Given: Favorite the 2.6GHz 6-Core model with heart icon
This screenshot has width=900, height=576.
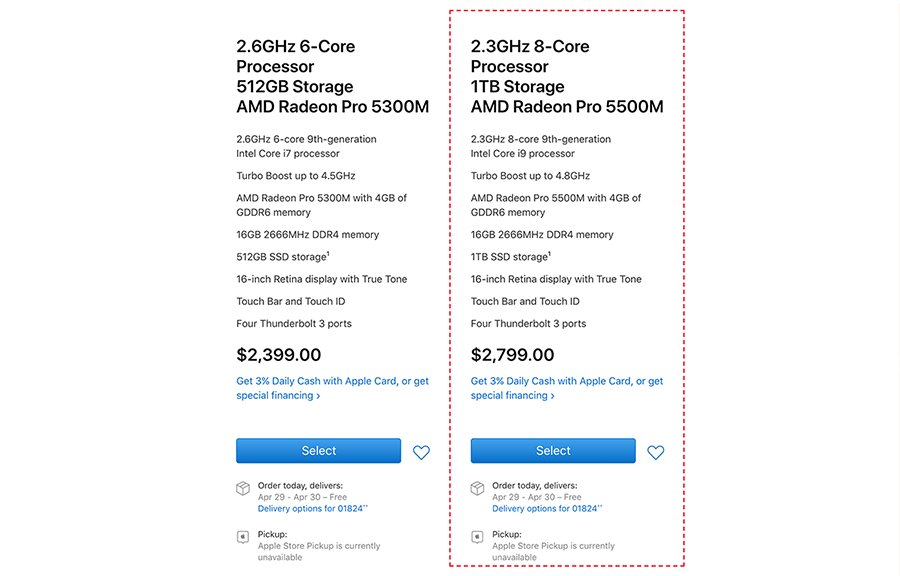Looking at the screenshot, I should point(421,453).
